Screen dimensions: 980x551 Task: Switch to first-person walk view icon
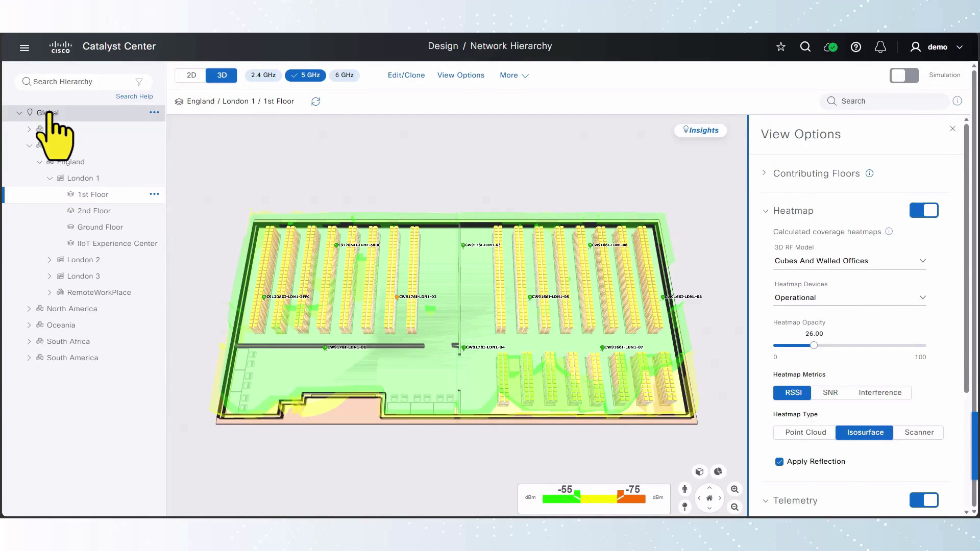[685, 489]
